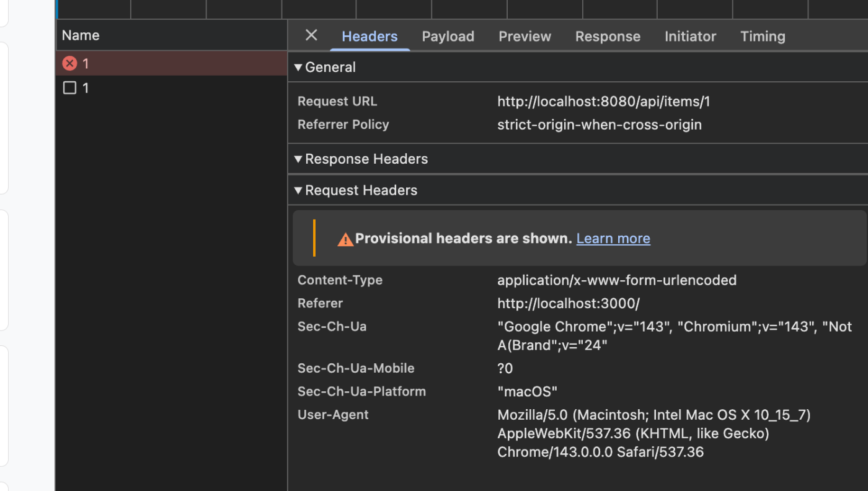Click the Referer value http://localhost:3000/

click(569, 304)
